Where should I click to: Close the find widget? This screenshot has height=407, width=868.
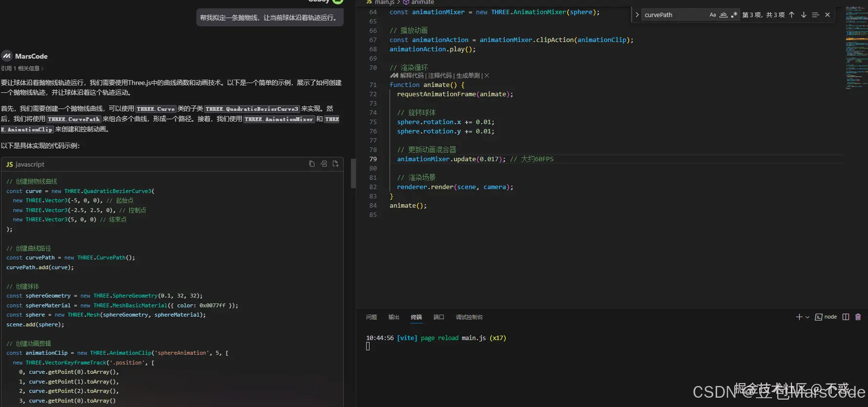pyautogui.click(x=827, y=15)
